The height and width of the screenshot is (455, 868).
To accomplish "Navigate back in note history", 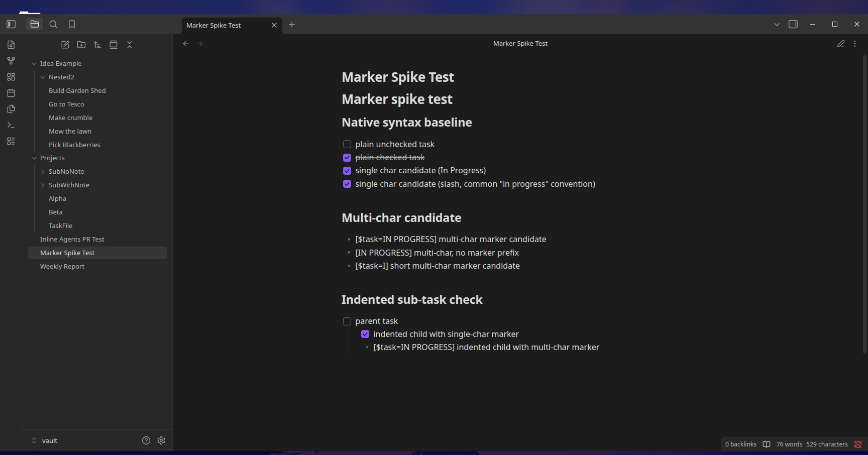I will click(x=186, y=44).
